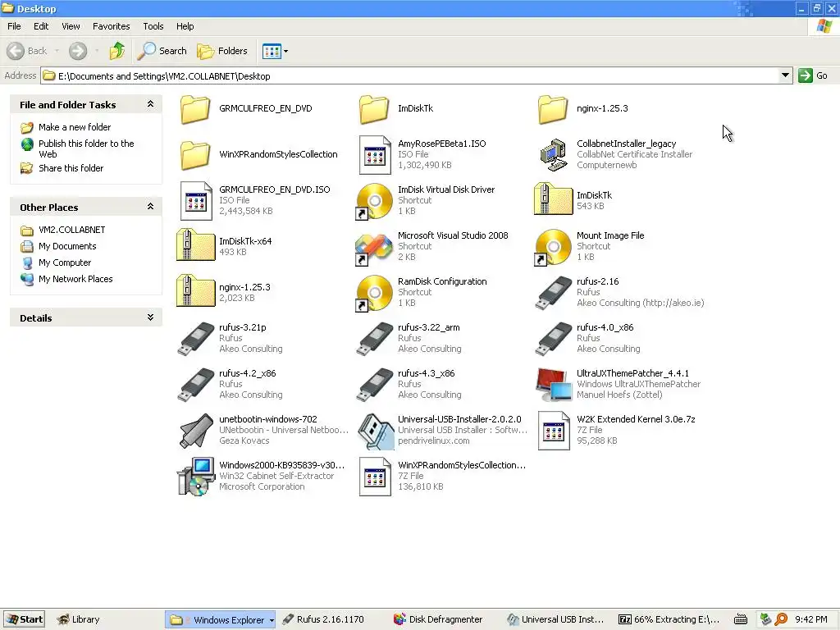Click the Back navigation button
Image resolution: width=840 pixels, height=630 pixels.
click(x=27, y=51)
